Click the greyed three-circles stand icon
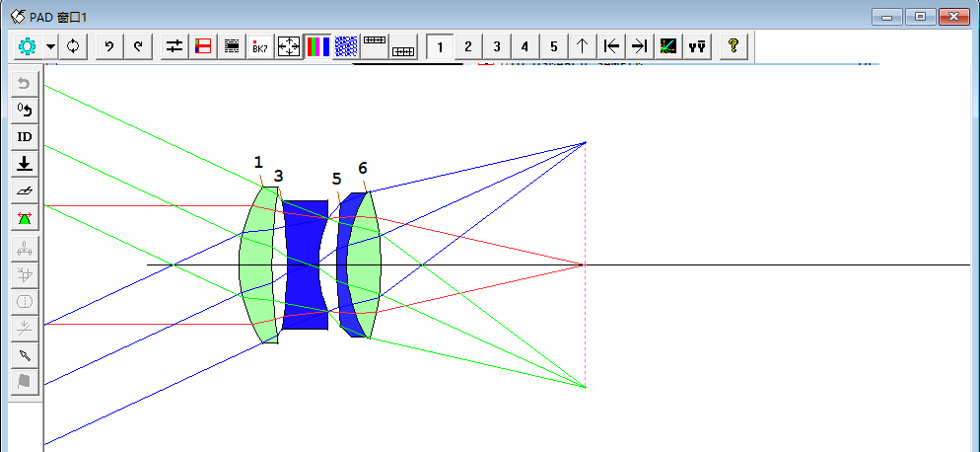 [25, 249]
